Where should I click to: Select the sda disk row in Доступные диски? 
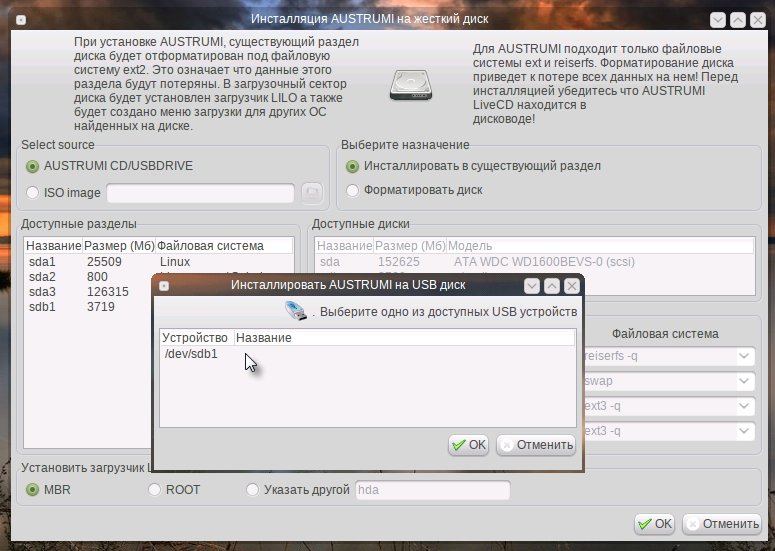(534, 261)
